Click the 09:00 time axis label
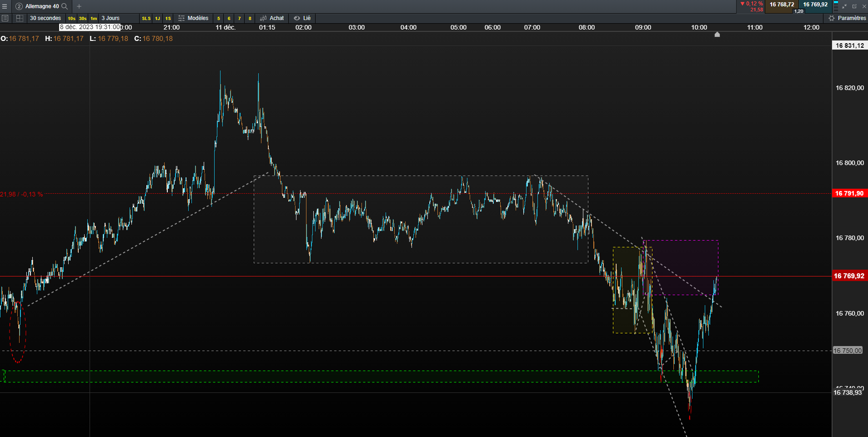 [643, 27]
